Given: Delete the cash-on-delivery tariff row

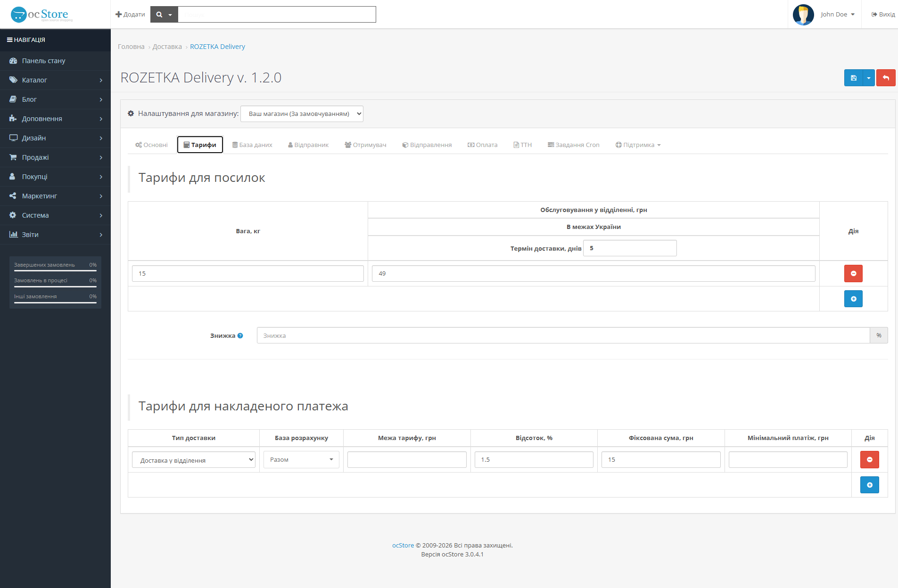Looking at the screenshot, I should tap(869, 459).
